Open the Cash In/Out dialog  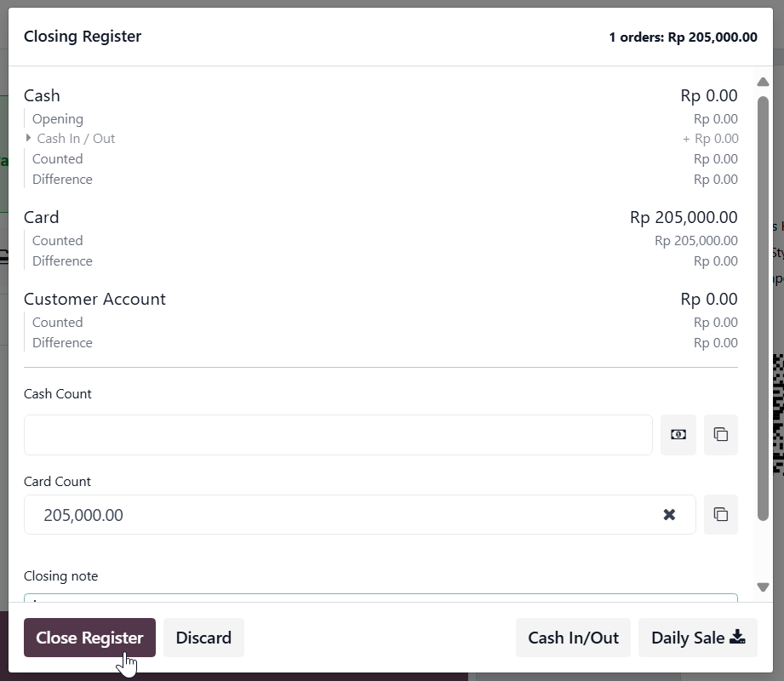click(573, 638)
